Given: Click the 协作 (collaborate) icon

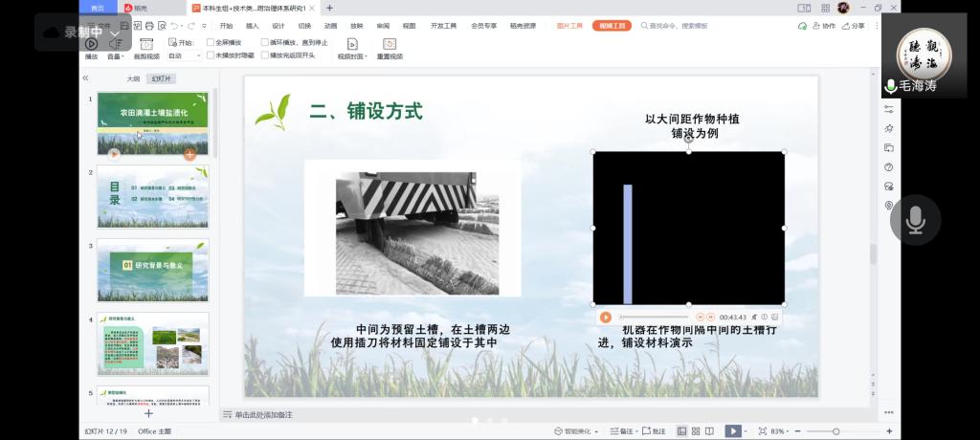Looking at the screenshot, I should (x=823, y=26).
